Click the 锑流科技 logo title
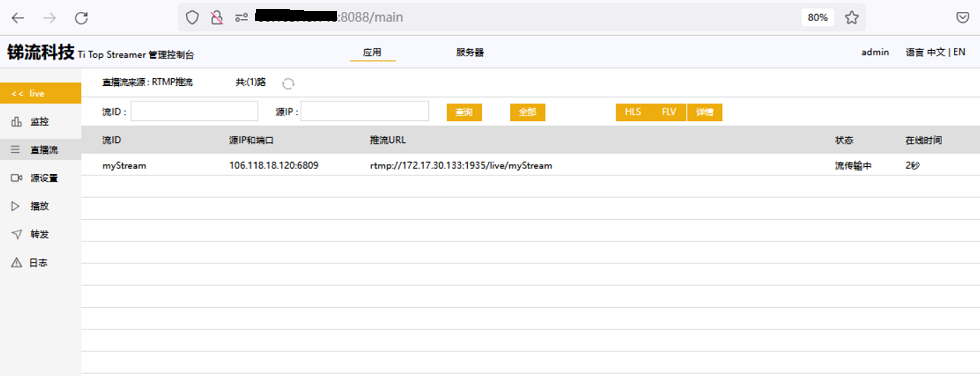Image resolution: width=980 pixels, height=376 pixels. tap(41, 52)
